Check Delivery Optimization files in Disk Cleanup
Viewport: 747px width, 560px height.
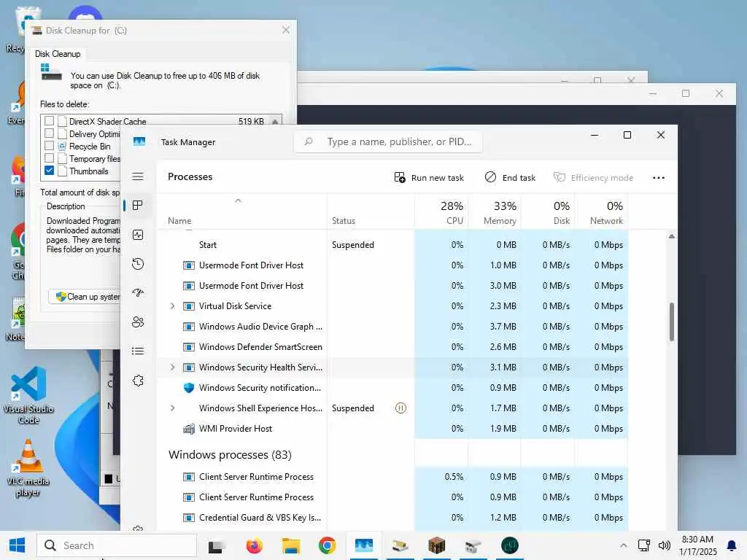(49, 133)
